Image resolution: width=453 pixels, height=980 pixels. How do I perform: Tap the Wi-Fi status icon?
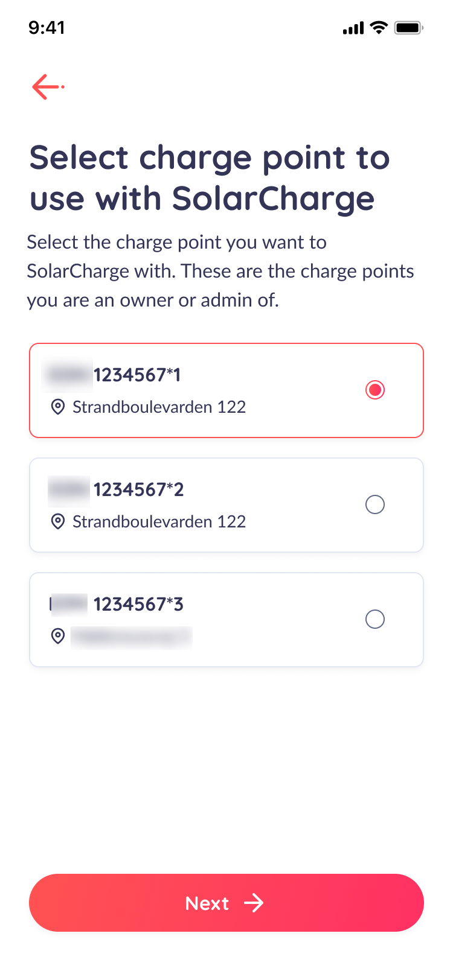pyautogui.click(x=379, y=28)
